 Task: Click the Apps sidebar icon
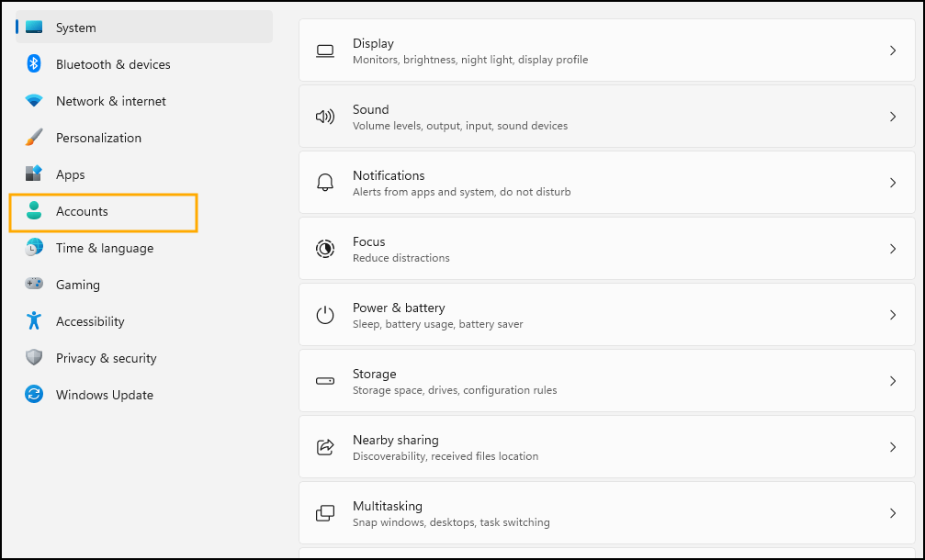pyautogui.click(x=34, y=174)
